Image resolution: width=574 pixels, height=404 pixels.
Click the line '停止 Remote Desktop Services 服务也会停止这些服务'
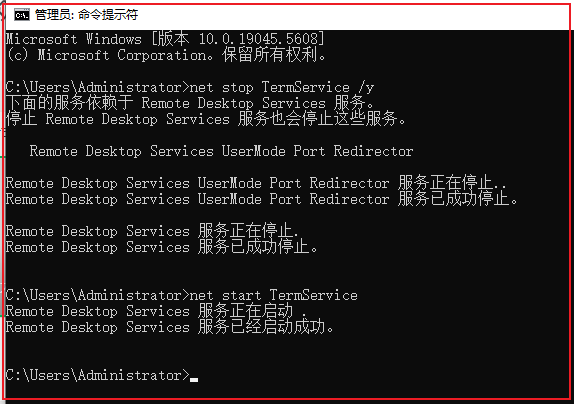pos(206,119)
